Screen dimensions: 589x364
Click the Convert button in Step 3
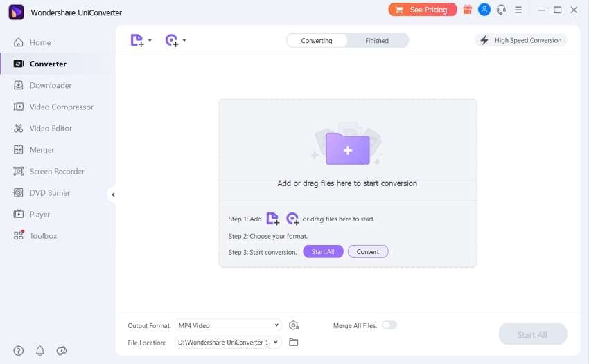click(368, 251)
